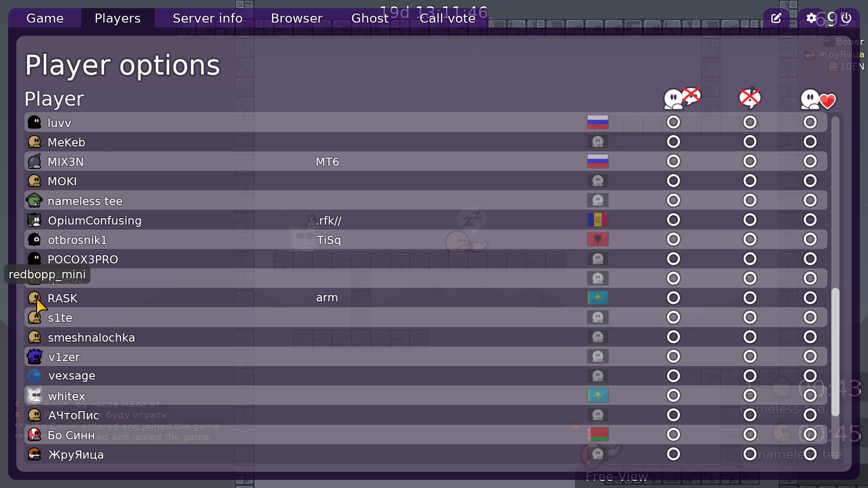Click the player name "s1te"
Image resolution: width=868 pixels, height=488 pixels.
click(60, 318)
